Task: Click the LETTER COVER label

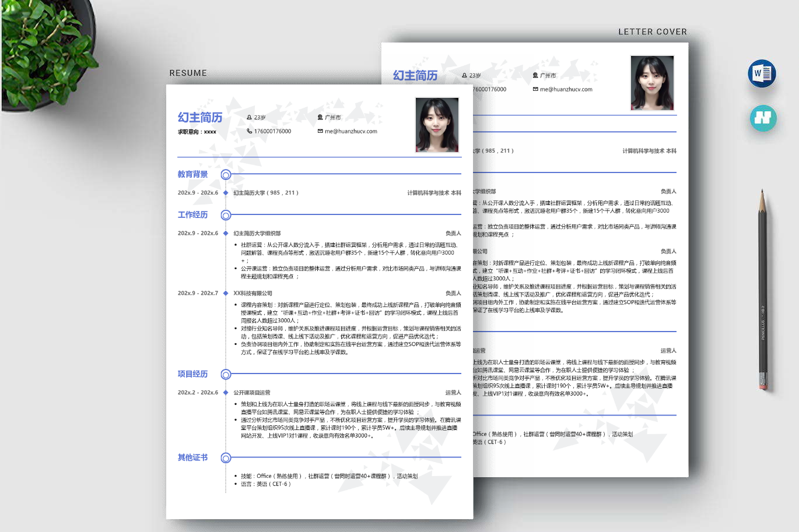Action: click(653, 31)
